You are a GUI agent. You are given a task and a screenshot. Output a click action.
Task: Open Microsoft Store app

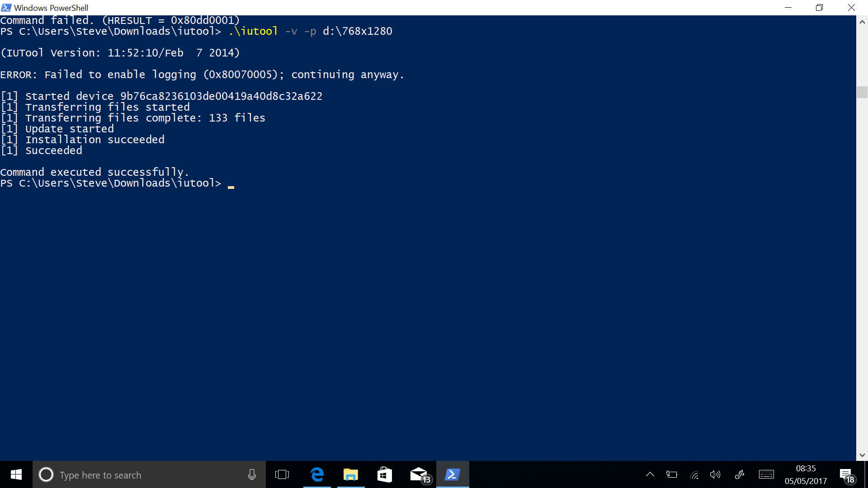385,474
